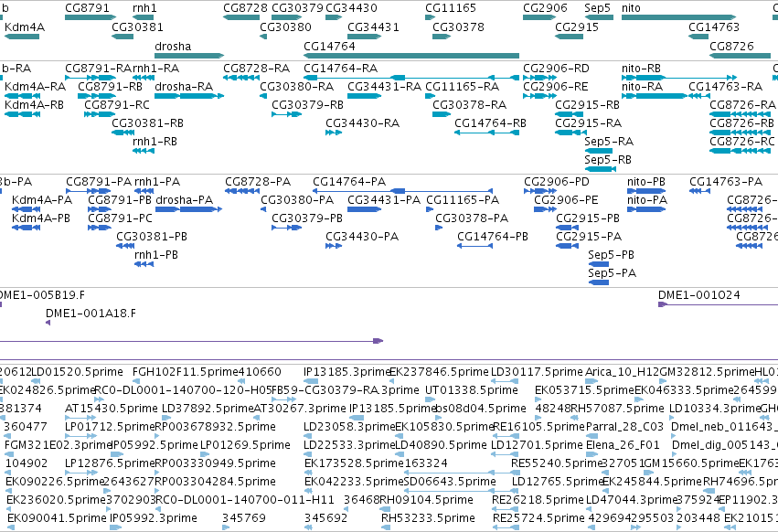The image size is (778, 532).
Task: Select protein nito-PB
Action: pyautogui.click(x=646, y=191)
